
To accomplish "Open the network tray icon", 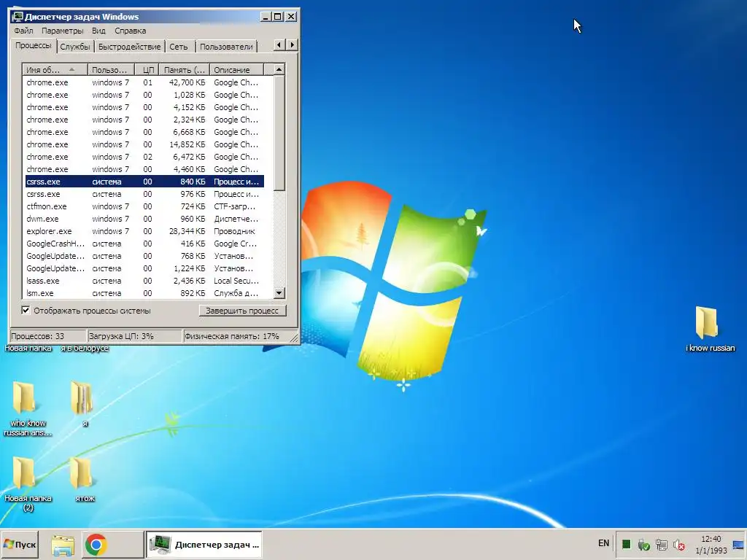I will (661, 544).
